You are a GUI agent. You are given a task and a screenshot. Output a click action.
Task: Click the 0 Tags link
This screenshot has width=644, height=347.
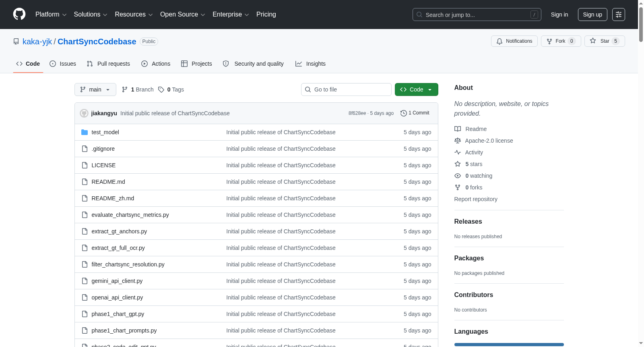(171, 89)
